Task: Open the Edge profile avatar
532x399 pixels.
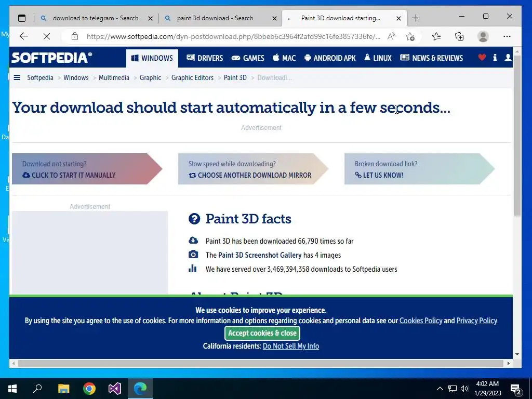Action: click(483, 36)
